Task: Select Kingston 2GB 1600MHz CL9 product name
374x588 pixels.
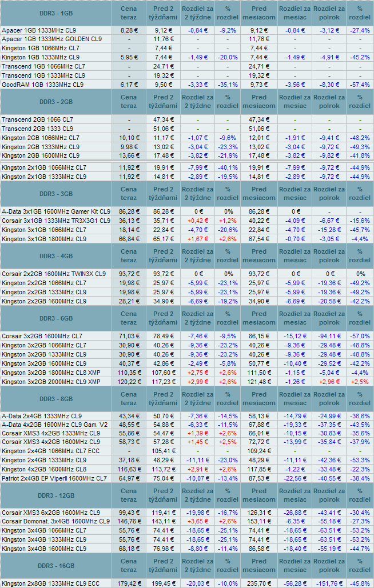Action: 41,155
